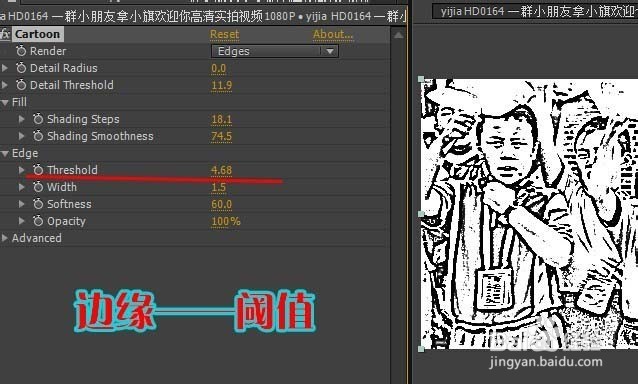Viewport: 638px width, 384px height.
Task: Click scroll-up arrow of effects panel
Action: click(399, 35)
